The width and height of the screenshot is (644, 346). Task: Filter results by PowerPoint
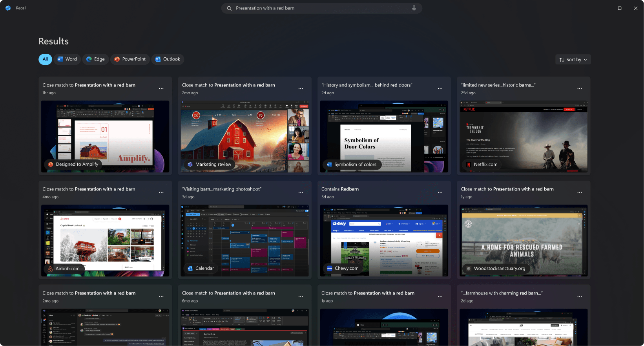pos(130,59)
